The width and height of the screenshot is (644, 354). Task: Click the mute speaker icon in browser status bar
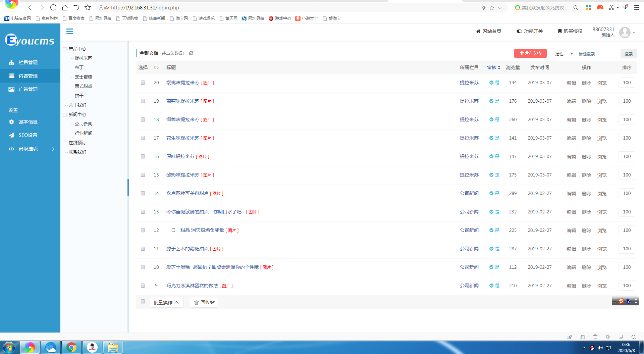point(608,337)
